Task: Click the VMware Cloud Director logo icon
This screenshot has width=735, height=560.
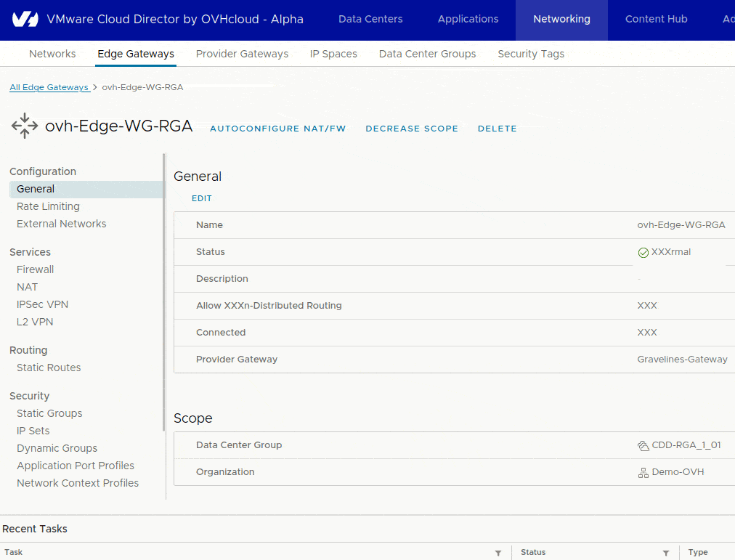Action: (x=26, y=20)
